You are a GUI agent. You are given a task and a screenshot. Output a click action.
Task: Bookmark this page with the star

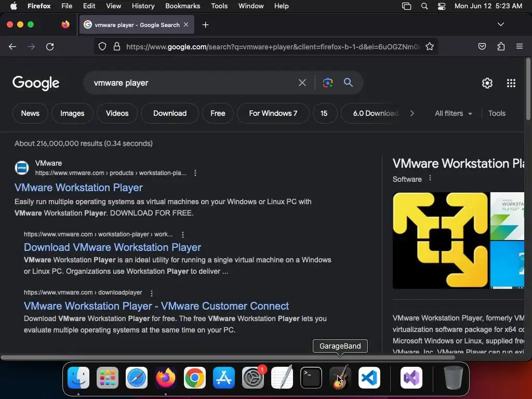(430, 46)
